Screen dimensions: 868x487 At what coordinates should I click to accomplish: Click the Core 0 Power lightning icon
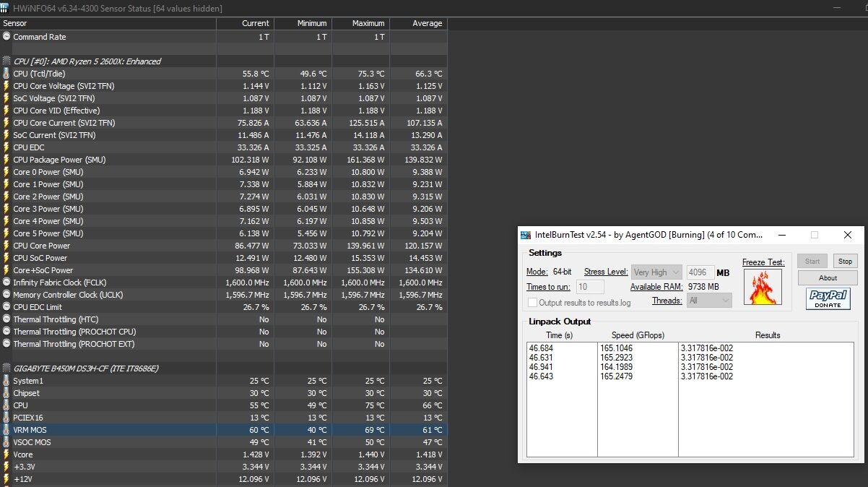tap(6, 172)
